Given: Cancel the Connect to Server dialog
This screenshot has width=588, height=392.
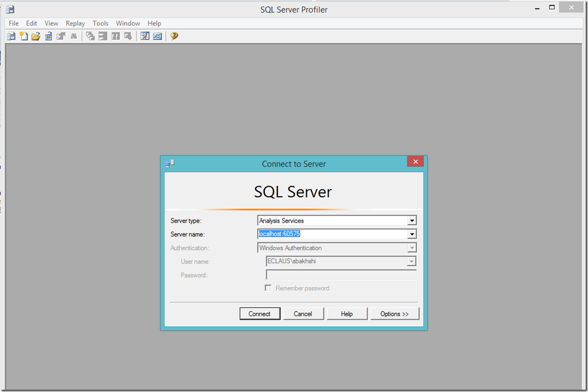Looking at the screenshot, I should pyautogui.click(x=304, y=314).
